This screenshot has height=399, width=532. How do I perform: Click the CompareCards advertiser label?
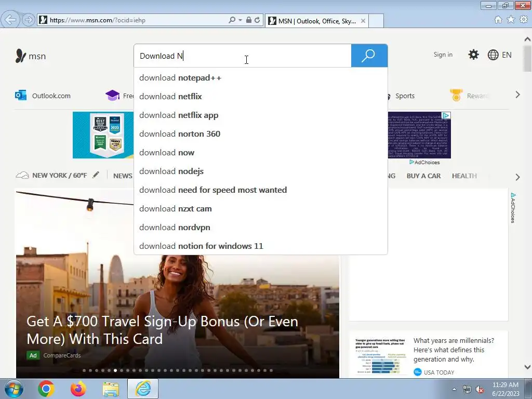pyautogui.click(x=62, y=355)
